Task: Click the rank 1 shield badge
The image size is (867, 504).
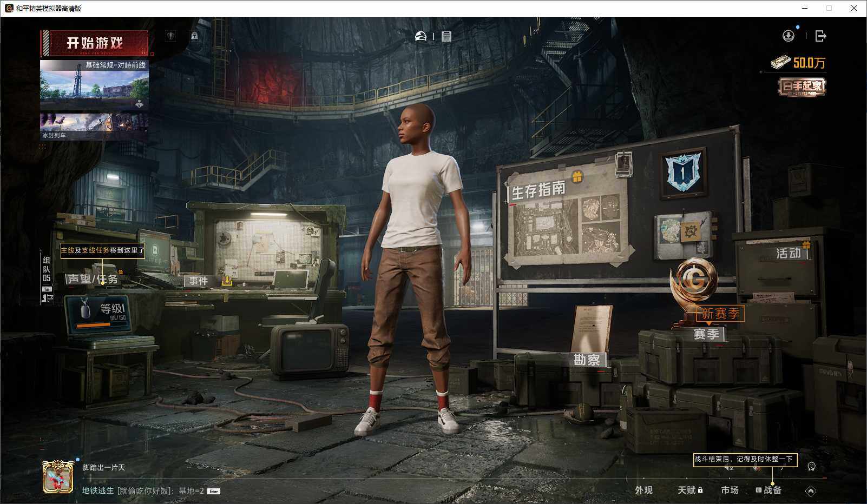Action: tap(683, 173)
